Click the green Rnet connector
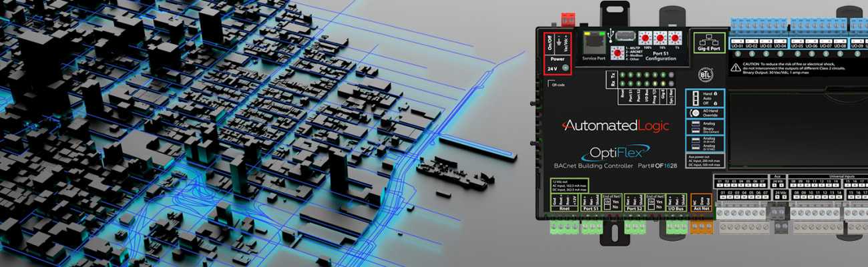The width and height of the screenshot is (868, 267). pos(565,226)
